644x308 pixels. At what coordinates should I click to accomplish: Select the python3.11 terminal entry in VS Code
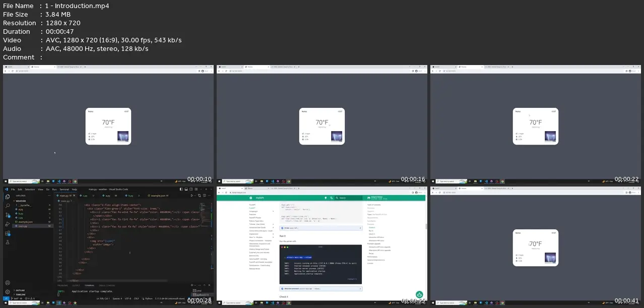click(x=203, y=295)
